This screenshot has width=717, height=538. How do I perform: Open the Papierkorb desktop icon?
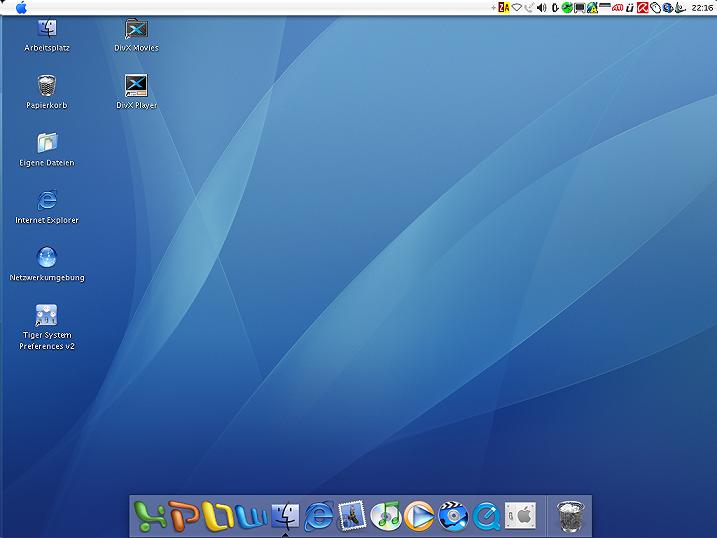(x=46, y=86)
